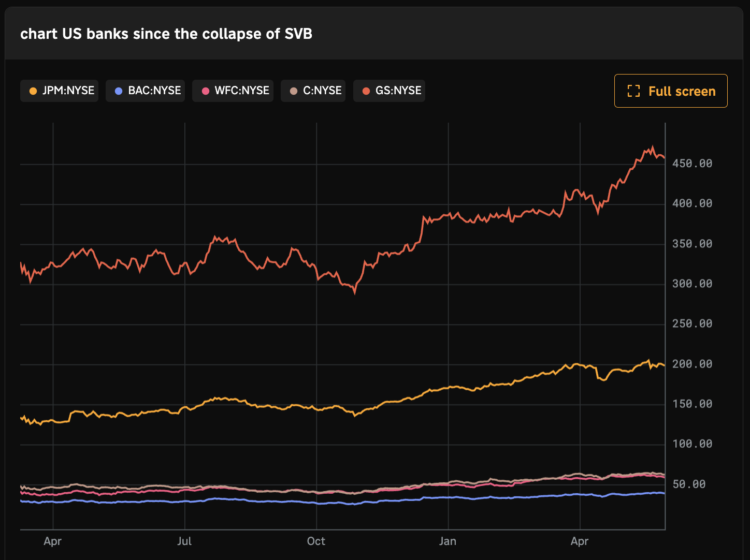The image size is (750, 560).
Task: Click the Jan label on the time axis
Action: (x=448, y=541)
